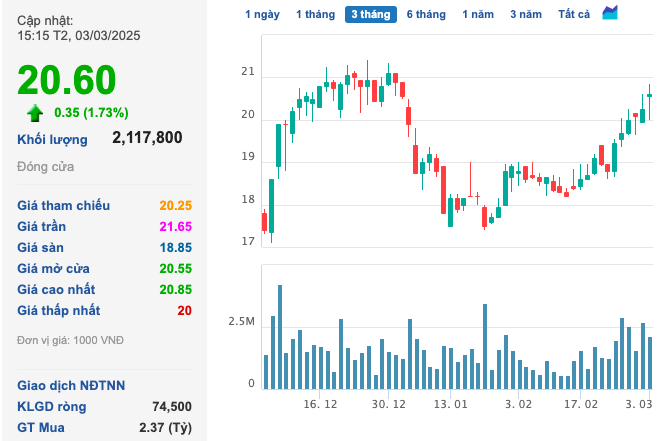Click the KLGD ròng value 74,500
This screenshot has height=441, width=671.
[x=169, y=406]
